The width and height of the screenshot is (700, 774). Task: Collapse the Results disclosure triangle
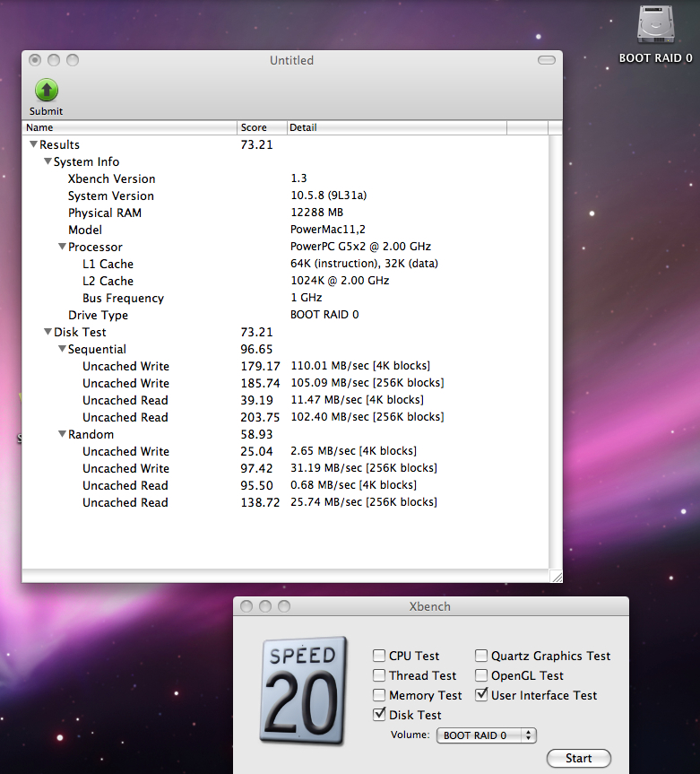tap(33, 144)
